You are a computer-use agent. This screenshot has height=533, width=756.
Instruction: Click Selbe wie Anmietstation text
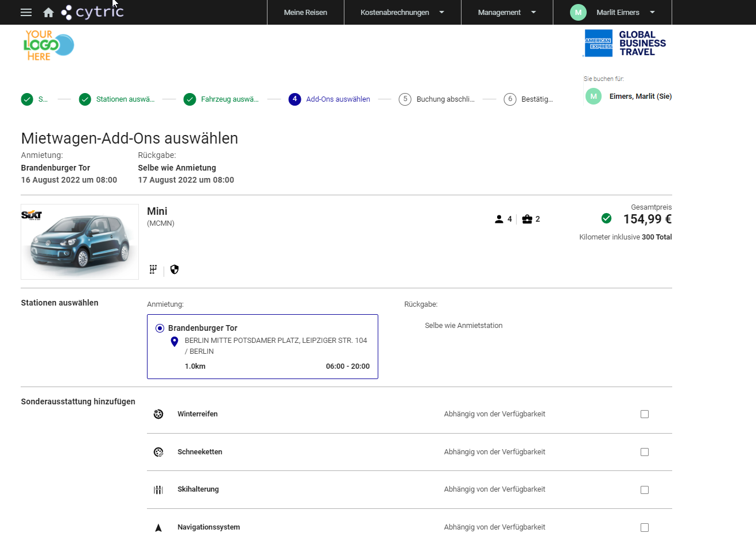click(x=464, y=326)
